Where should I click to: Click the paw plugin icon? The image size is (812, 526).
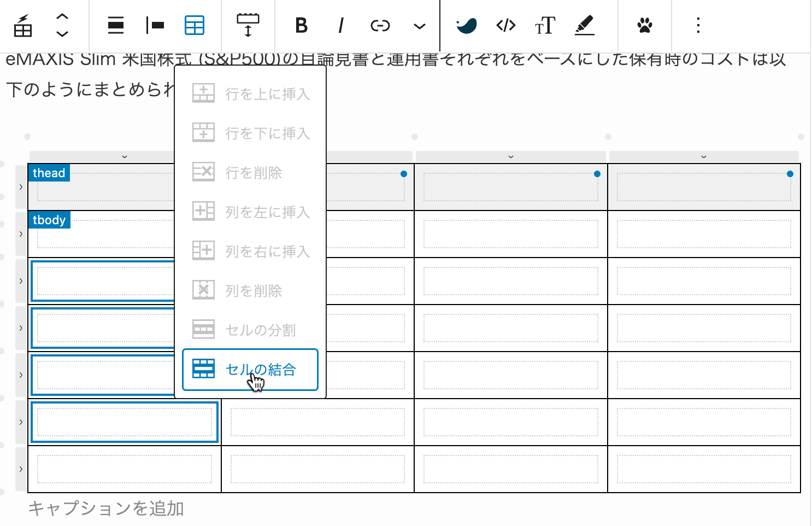(644, 26)
